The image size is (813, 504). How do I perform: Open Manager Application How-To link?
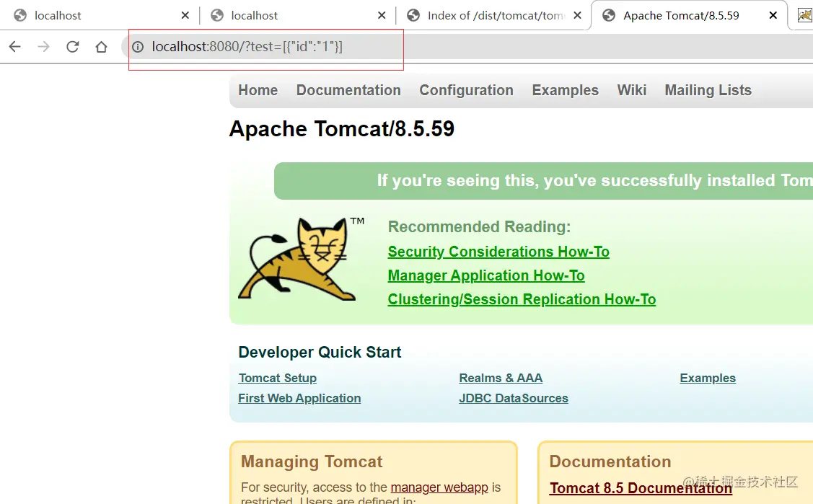pos(485,275)
